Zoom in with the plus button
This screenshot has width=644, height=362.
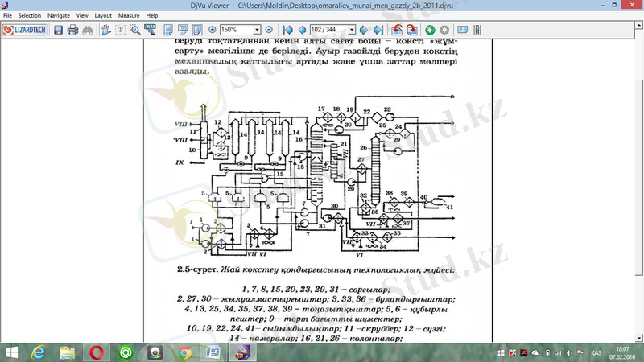click(213, 30)
